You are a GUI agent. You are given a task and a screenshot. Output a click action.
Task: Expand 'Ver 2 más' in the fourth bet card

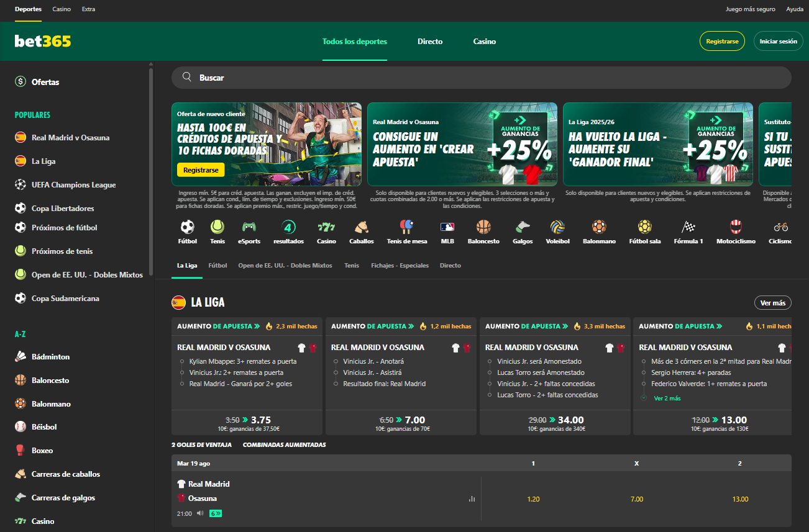(667, 399)
